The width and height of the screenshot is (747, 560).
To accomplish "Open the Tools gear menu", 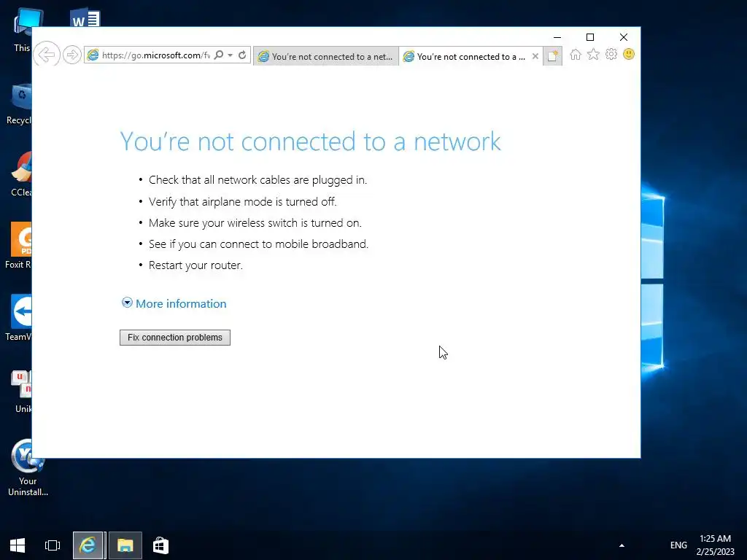I will click(x=611, y=54).
